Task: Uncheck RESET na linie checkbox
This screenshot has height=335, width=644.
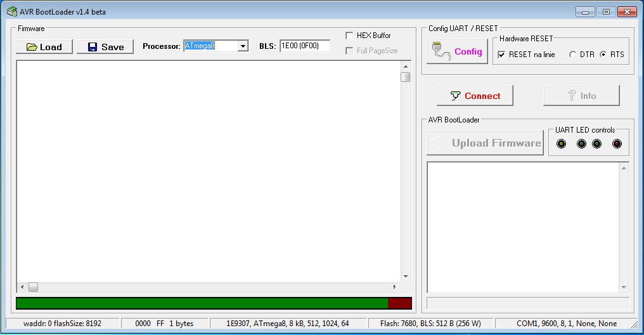Action: tap(501, 55)
